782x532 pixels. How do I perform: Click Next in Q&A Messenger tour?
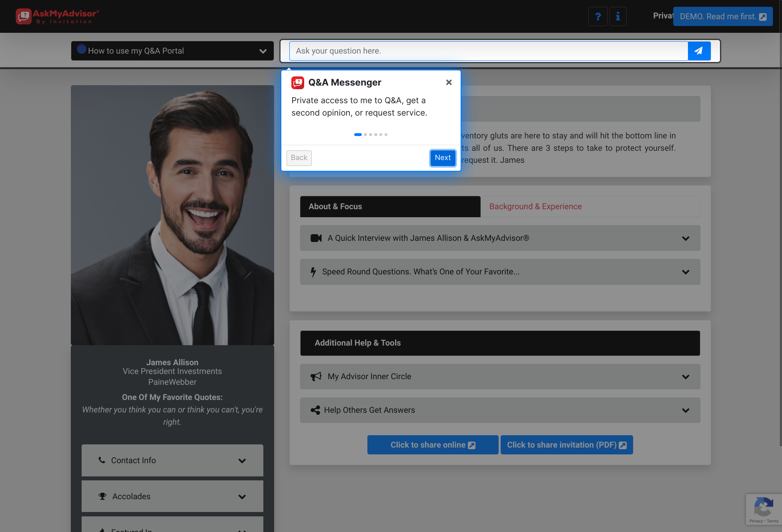(443, 158)
